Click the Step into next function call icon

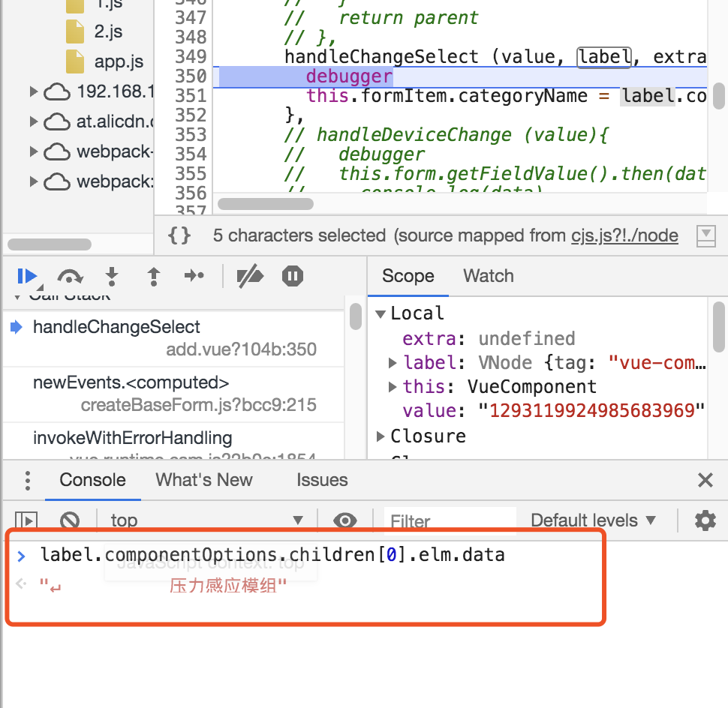pyautogui.click(x=112, y=276)
